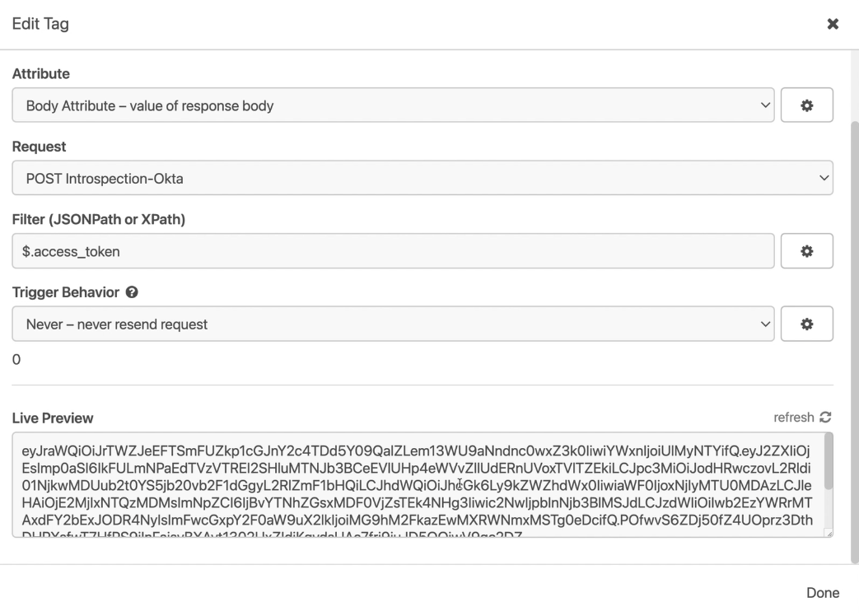
Task: Open the Body Attribute dropdown
Action: coord(393,105)
